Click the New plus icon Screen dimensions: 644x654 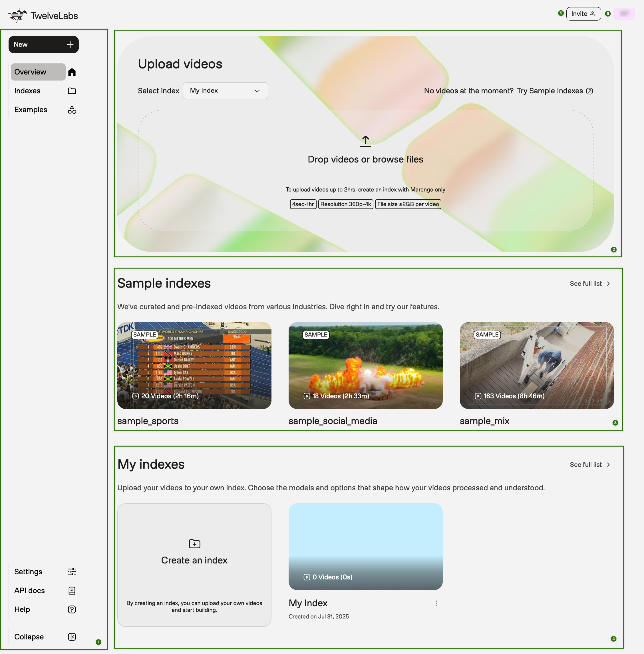(x=70, y=44)
